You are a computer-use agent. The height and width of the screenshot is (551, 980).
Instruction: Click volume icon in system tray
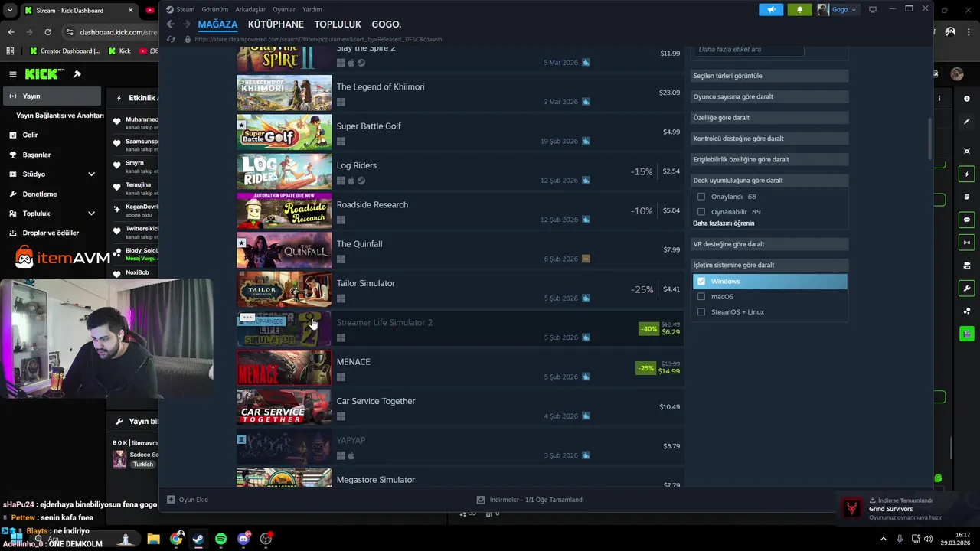(929, 539)
